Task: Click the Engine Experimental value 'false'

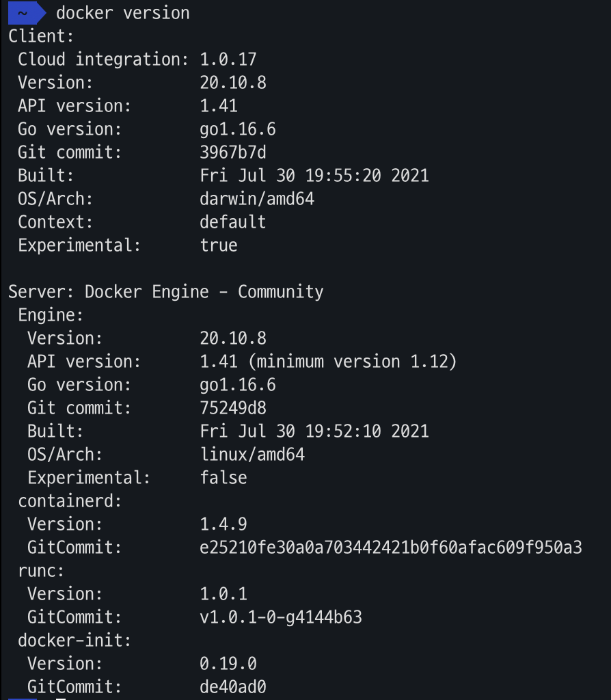Action: pyautogui.click(x=223, y=478)
